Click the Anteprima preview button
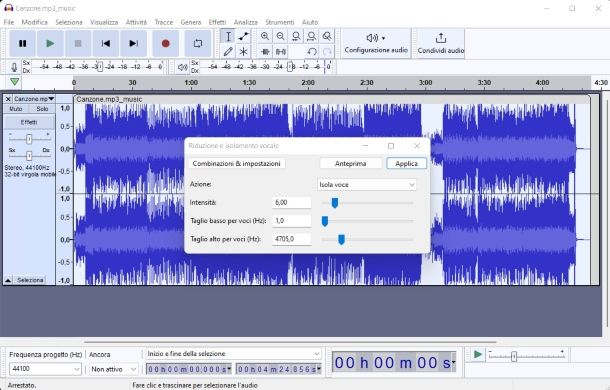 coord(351,163)
